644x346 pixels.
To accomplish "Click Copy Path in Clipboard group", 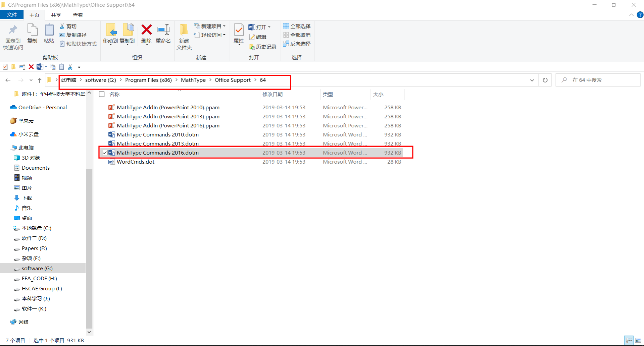I will pos(73,35).
